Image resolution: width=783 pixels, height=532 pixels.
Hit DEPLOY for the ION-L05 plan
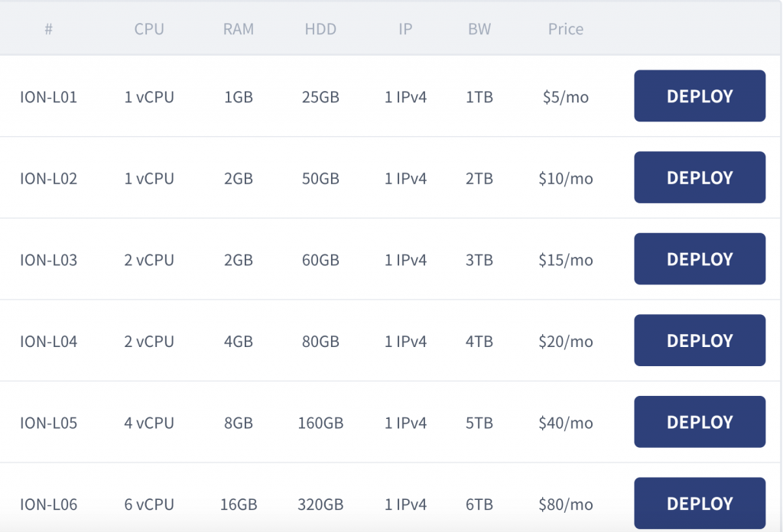tap(700, 422)
